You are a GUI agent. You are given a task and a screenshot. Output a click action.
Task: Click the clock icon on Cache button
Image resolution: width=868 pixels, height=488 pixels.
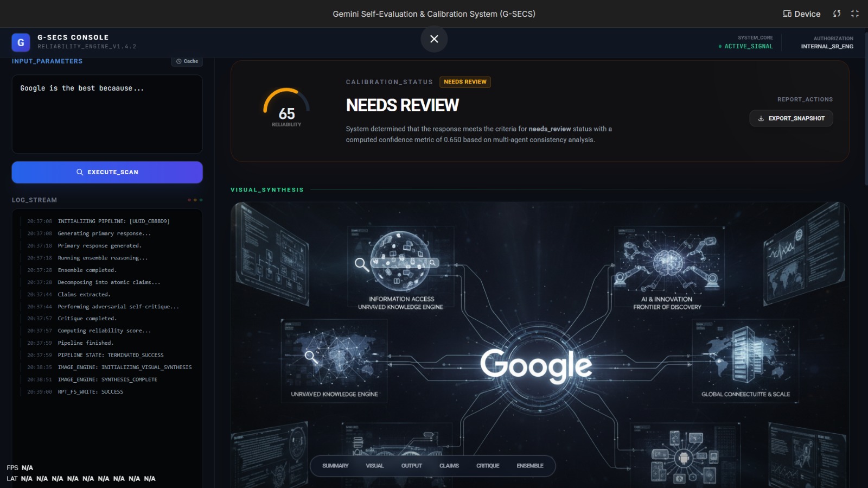click(179, 61)
